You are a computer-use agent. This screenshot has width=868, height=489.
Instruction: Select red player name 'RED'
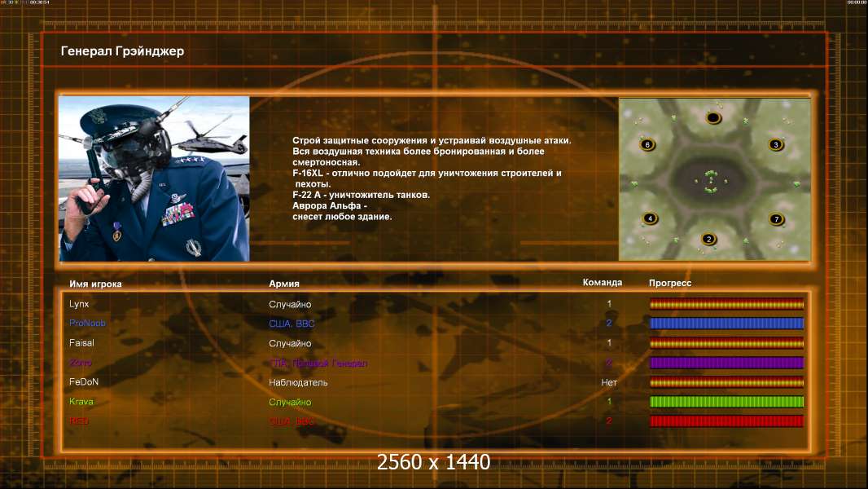coord(79,421)
